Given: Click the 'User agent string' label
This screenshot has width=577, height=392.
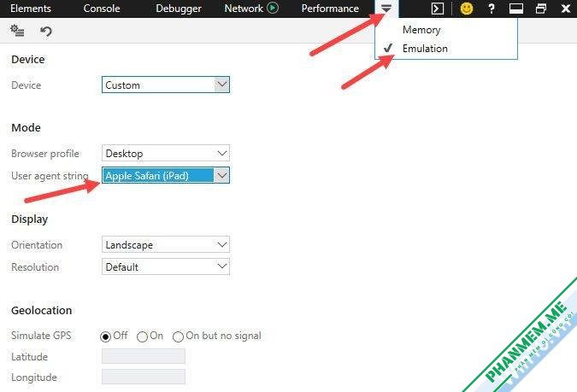Looking at the screenshot, I should [50, 176].
